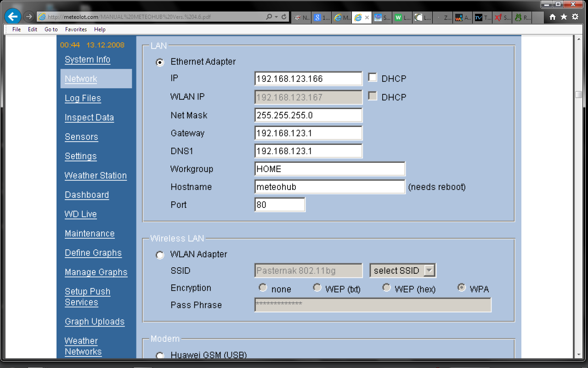Screen dimensions: 588x368
Task: Switch to the first 'N...' tab
Action: click(302, 18)
